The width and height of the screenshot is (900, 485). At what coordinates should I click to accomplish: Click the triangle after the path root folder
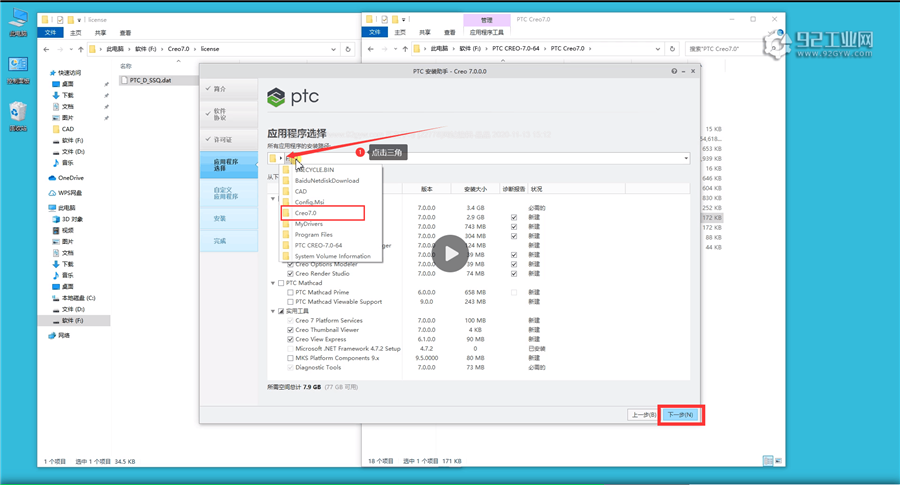[x=281, y=158]
